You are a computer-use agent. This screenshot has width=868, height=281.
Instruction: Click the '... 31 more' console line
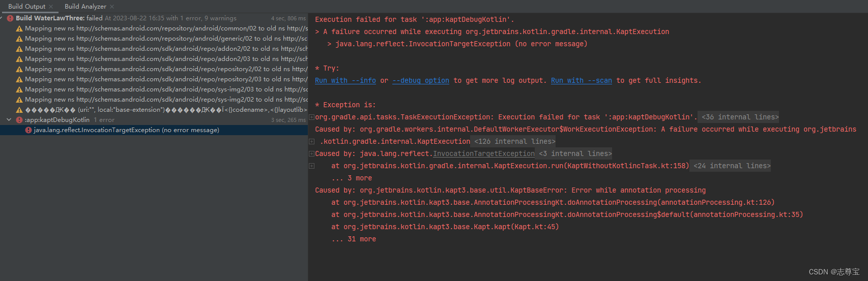pyautogui.click(x=354, y=239)
